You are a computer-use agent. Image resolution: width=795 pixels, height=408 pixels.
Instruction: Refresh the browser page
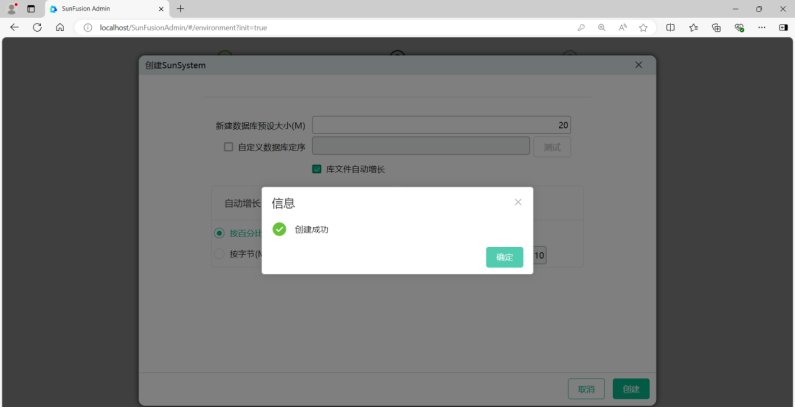37,27
